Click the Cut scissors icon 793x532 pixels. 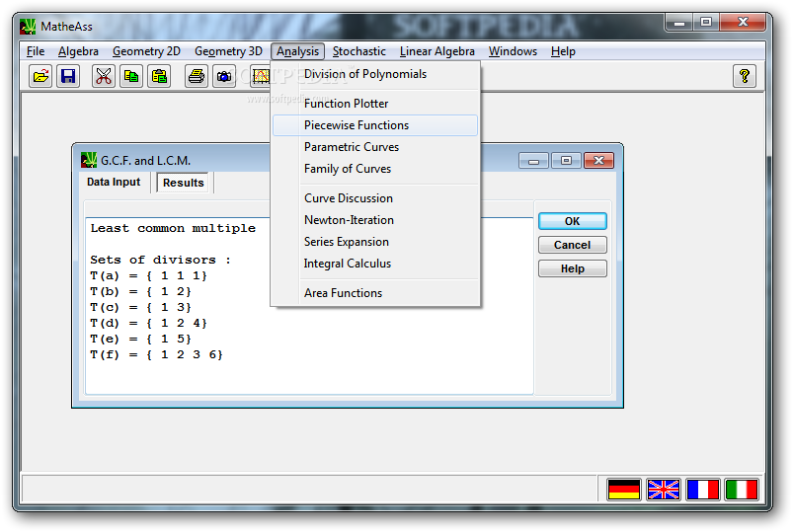tap(104, 76)
